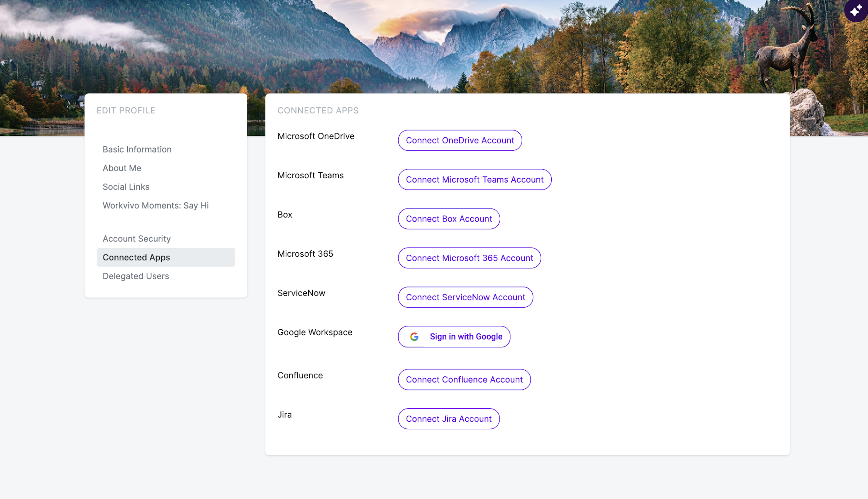This screenshot has height=499, width=868.
Task: Click Connect Box Account
Action: point(449,219)
